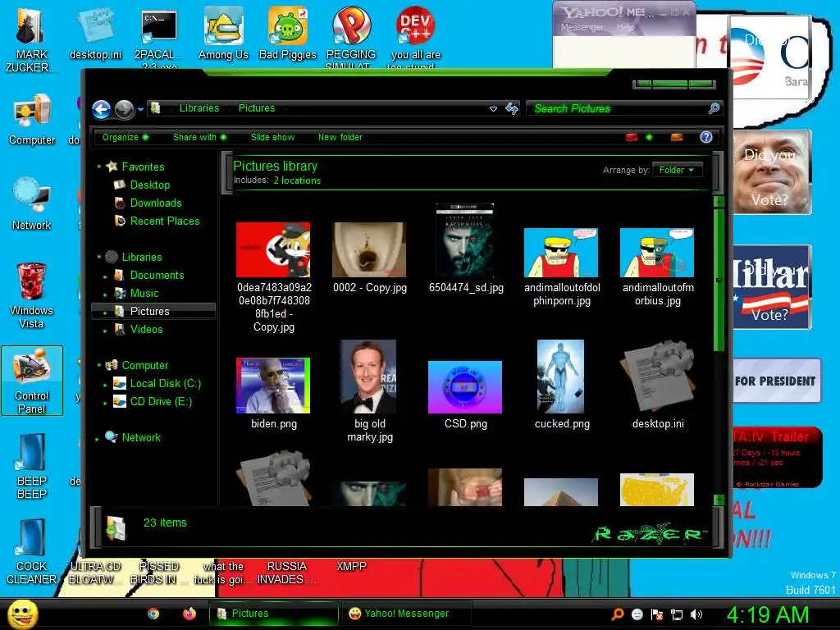Open the Bad Piggies desktop shortcut

288,34
